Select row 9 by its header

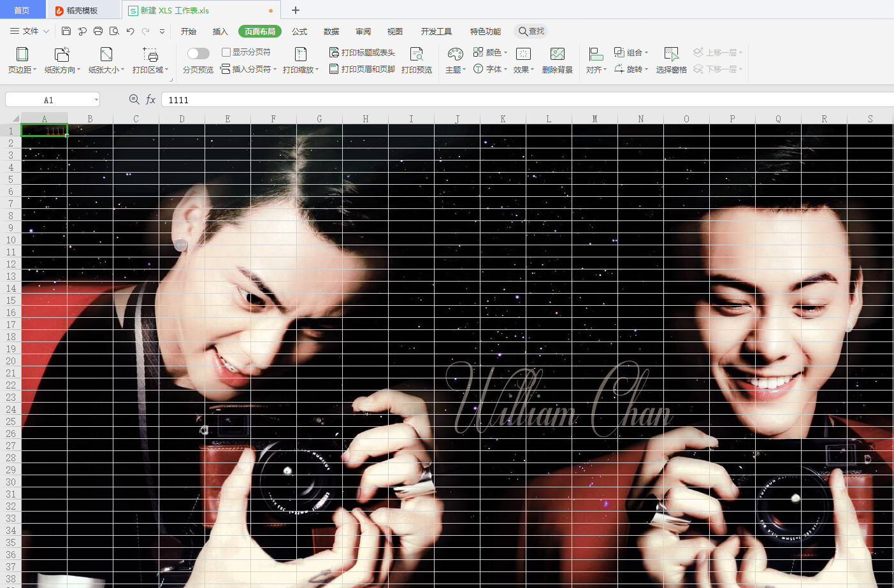tap(11, 227)
